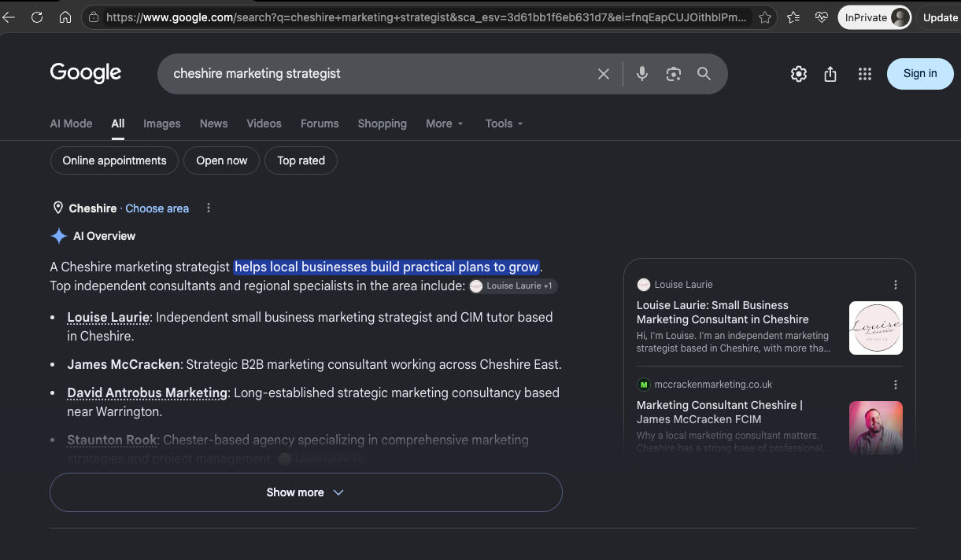Start voice search microphone icon
This screenshot has height=560, width=961.
[642, 74]
